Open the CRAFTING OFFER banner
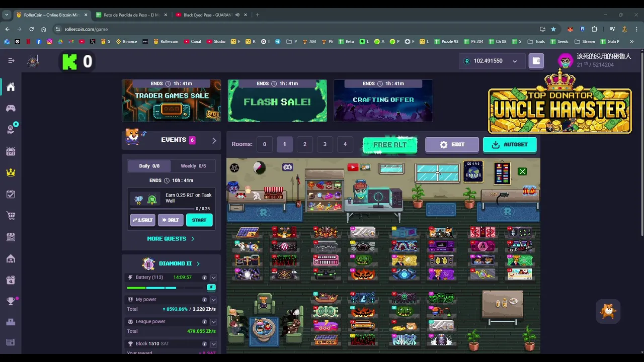 383,101
